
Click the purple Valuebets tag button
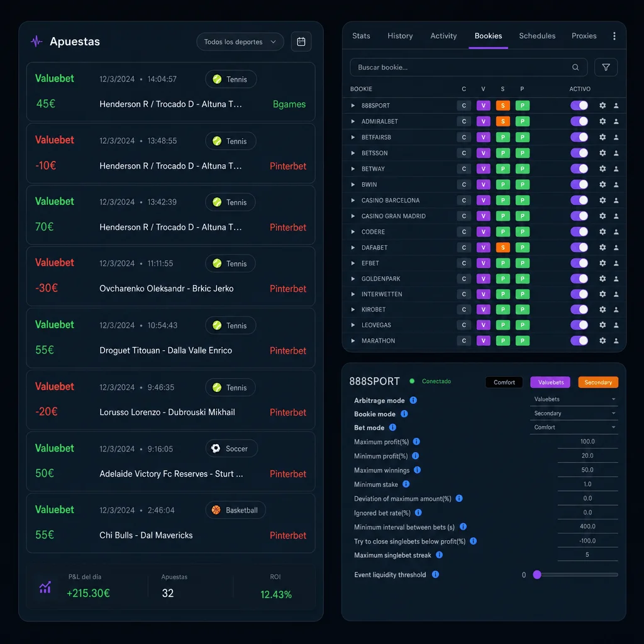point(550,382)
